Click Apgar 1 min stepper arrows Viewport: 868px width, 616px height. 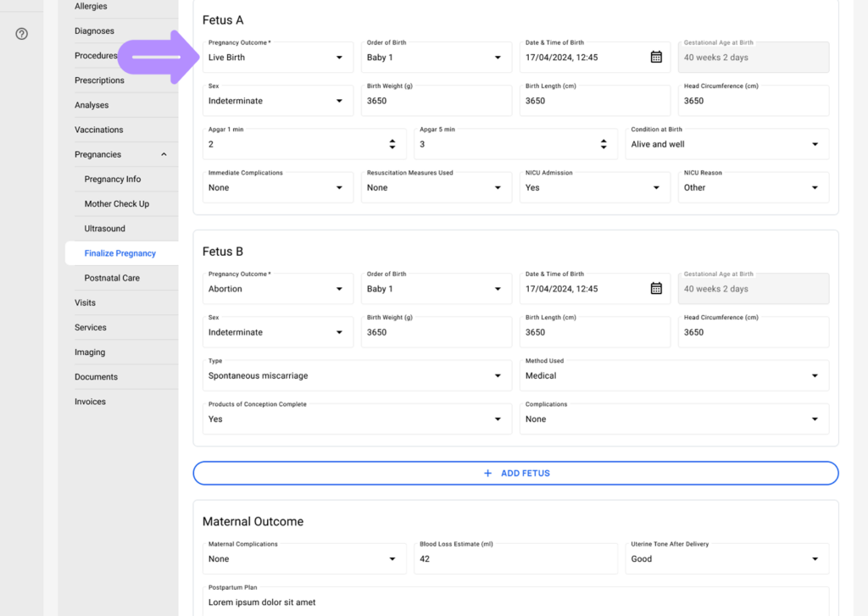(x=392, y=144)
